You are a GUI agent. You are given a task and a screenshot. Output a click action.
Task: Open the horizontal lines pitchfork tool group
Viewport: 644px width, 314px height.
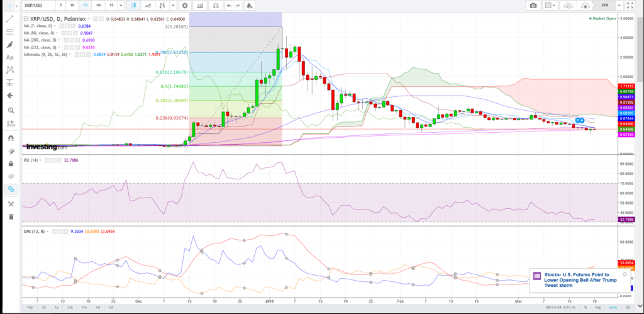11,31
